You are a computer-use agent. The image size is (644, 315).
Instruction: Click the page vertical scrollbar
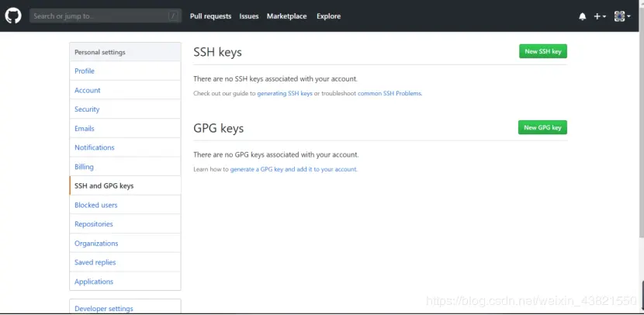point(642,136)
